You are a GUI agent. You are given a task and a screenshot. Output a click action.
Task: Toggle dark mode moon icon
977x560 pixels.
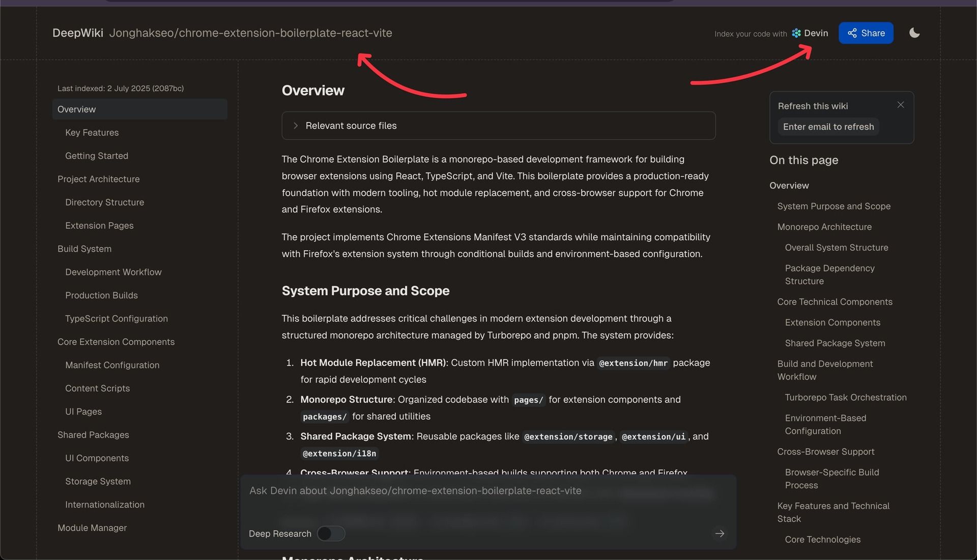[914, 33]
